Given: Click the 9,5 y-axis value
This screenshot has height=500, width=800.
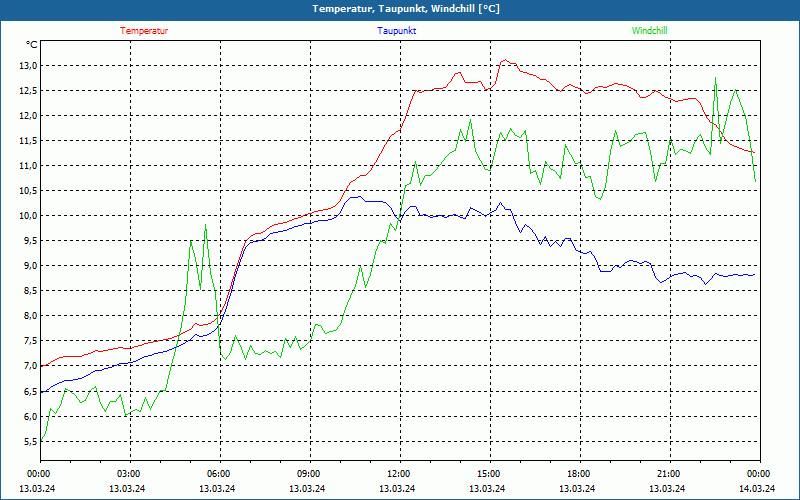Looking at the screenshot, I should (x=31, y=240).
